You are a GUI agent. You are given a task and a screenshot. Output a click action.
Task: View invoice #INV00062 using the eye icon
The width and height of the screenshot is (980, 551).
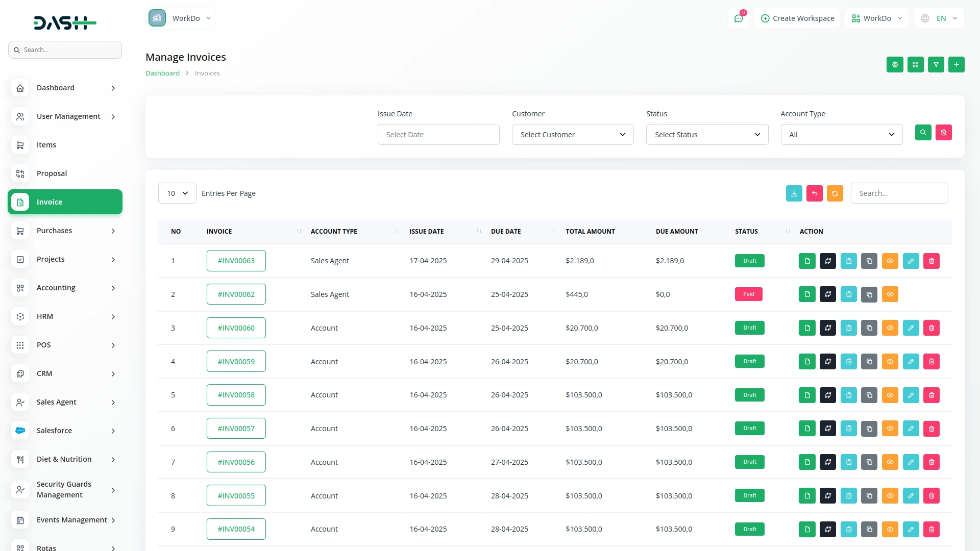[x=890, y=294]
